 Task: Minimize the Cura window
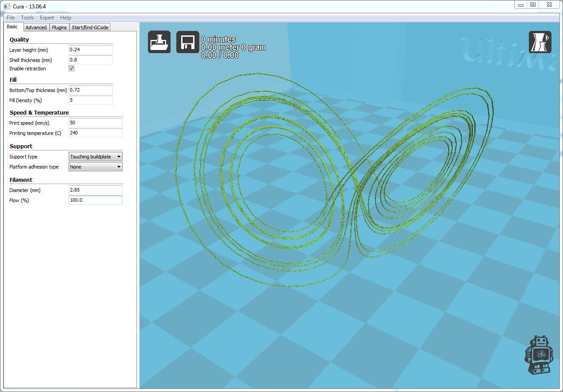(x=521, y=4)
